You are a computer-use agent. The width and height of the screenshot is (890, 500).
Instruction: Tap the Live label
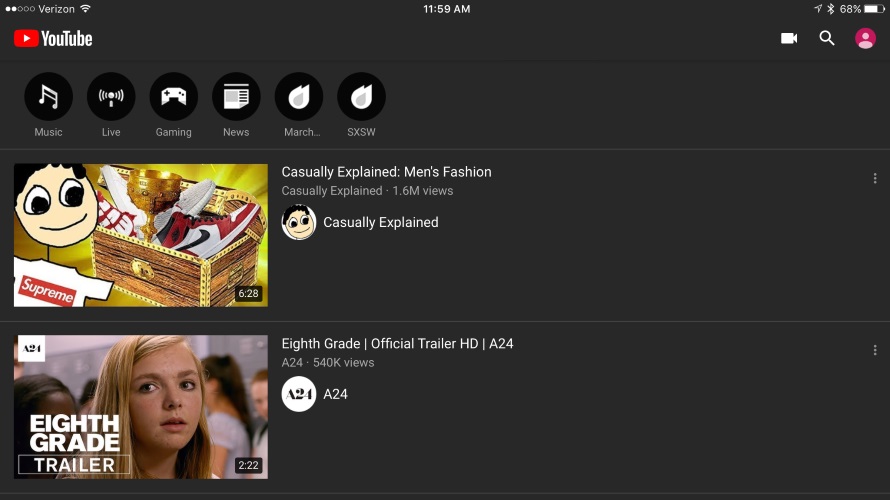point(111,132)
